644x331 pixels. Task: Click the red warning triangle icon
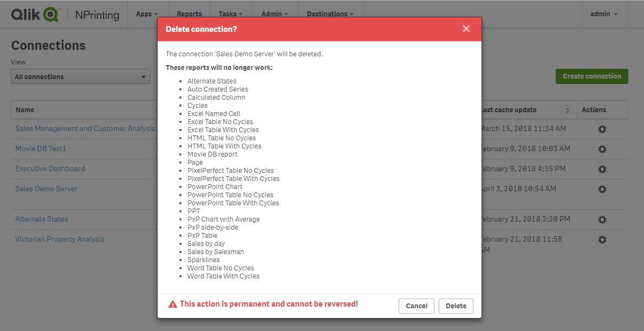[172, 304]
